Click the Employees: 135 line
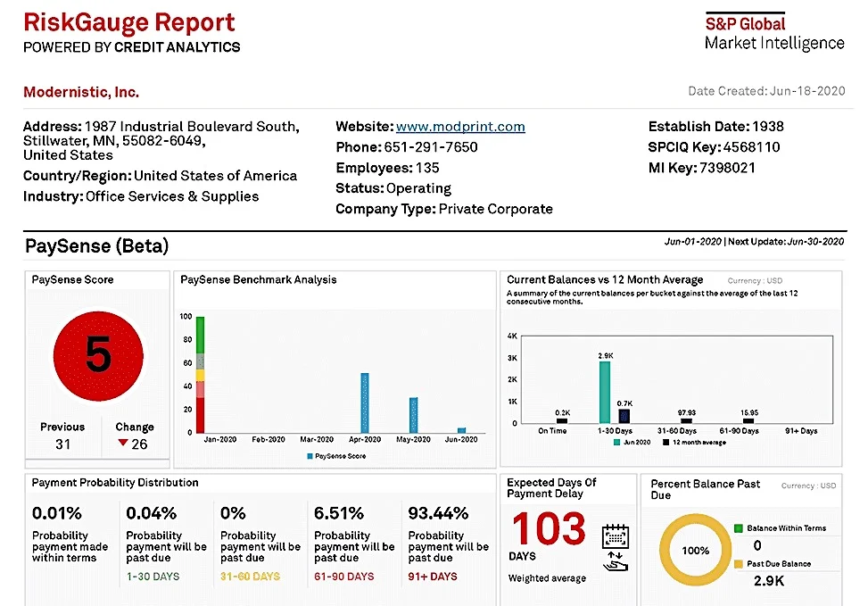The height and width of the screenshot is (606, 868). [x=387, y=168]
